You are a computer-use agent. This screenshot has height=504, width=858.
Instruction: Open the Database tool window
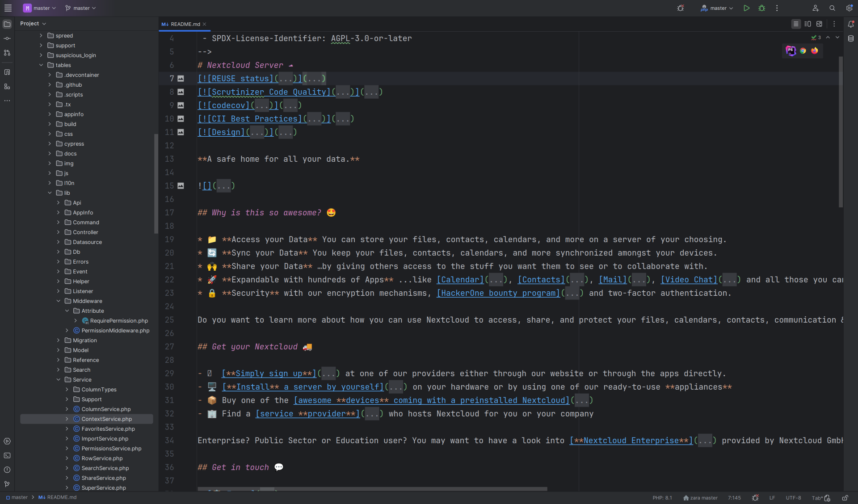tap(851, 38)
